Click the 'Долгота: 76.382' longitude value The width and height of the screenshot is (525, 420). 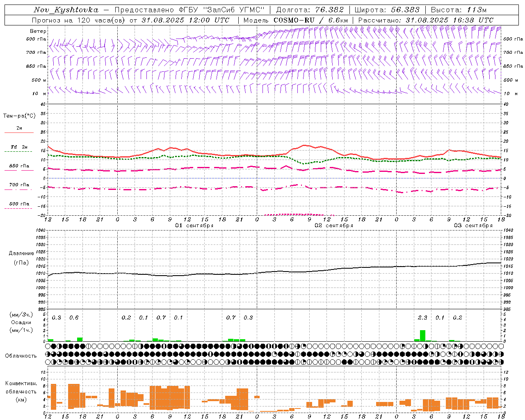point(310,10)
